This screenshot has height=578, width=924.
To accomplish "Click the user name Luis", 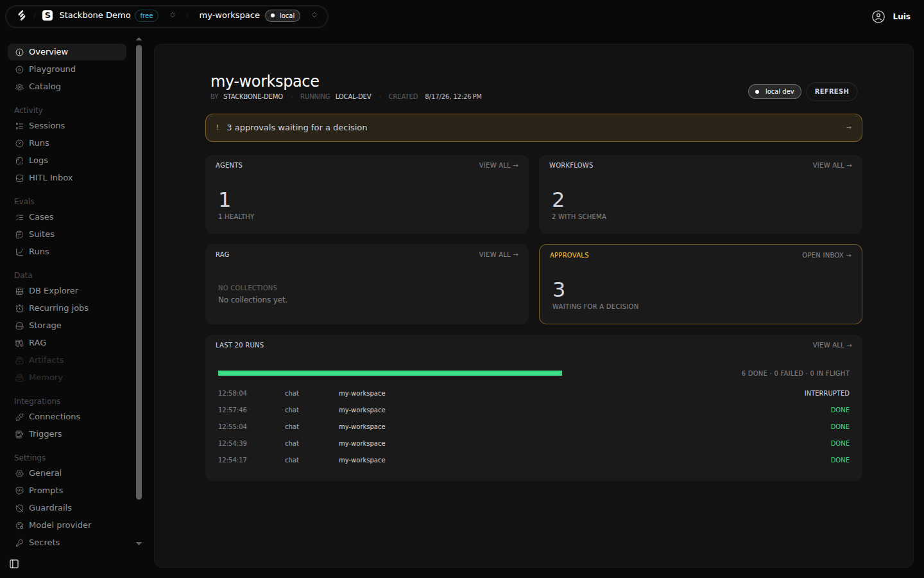I will pos(902,17).
